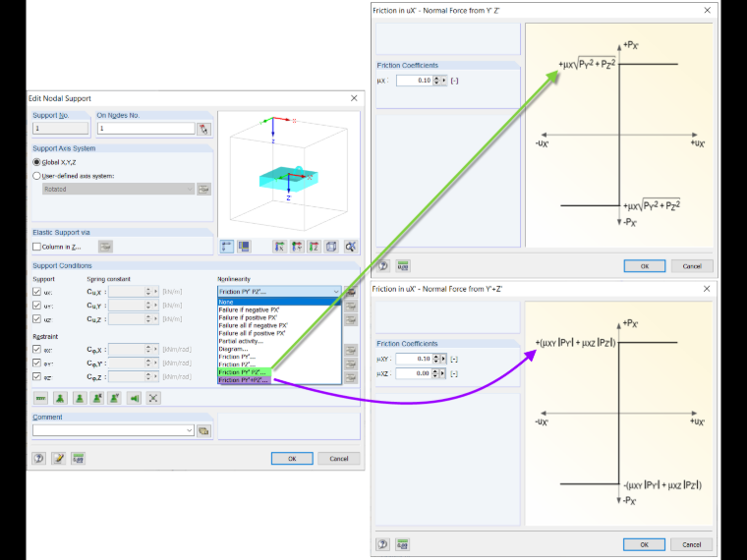Image resolution: width=747 pixels, height=560 pixels.
Task: Toggle the uX support checkbox
Action: click(36, 292)
